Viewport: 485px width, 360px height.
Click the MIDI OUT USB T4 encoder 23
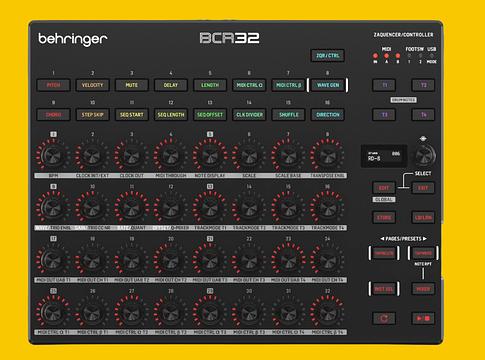[x=288, y=260]
